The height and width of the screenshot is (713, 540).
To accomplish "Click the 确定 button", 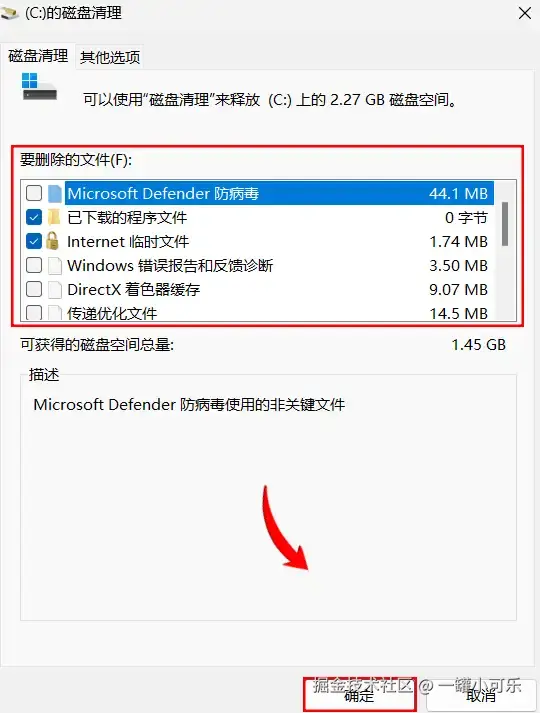I will pos(360,694).
